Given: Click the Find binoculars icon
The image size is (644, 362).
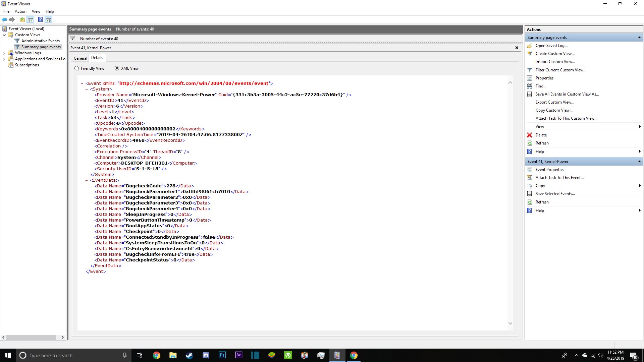Looking at the screenshot, I should [x=530, y=86].
